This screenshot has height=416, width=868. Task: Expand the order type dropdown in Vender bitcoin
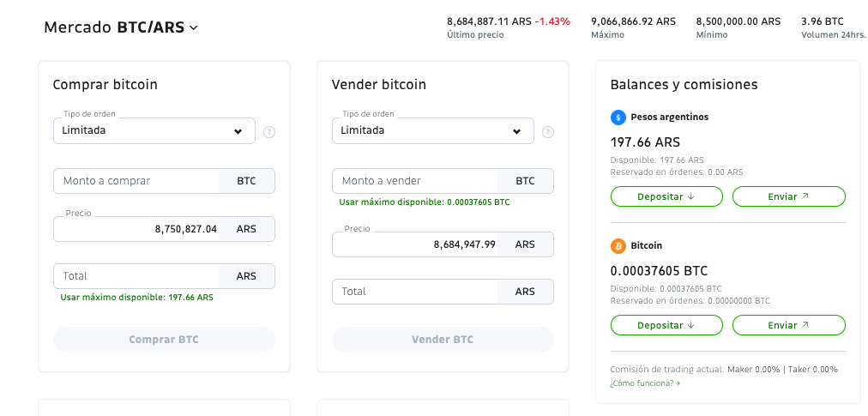(433, 131)
